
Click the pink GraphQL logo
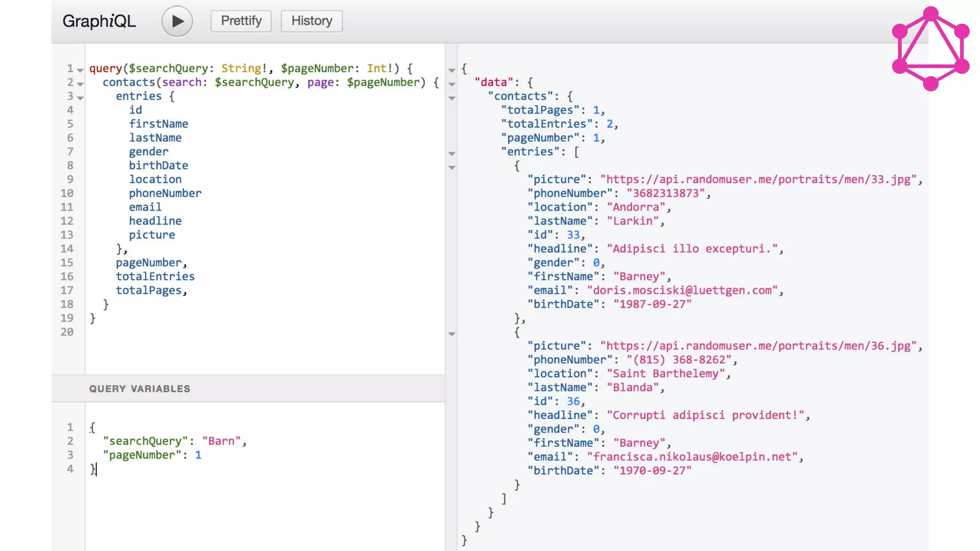click(930, 49)
